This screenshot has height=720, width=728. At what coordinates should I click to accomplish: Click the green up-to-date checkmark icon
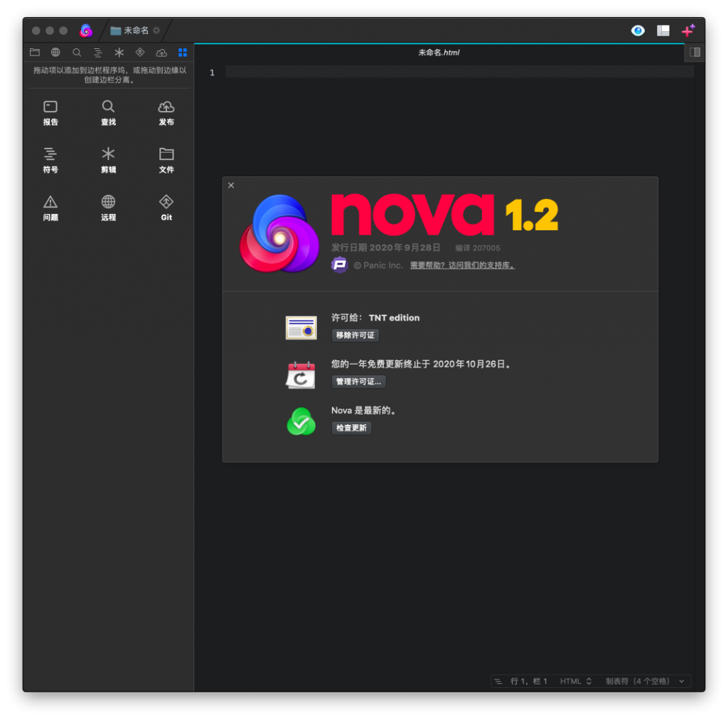pos(301,421)
